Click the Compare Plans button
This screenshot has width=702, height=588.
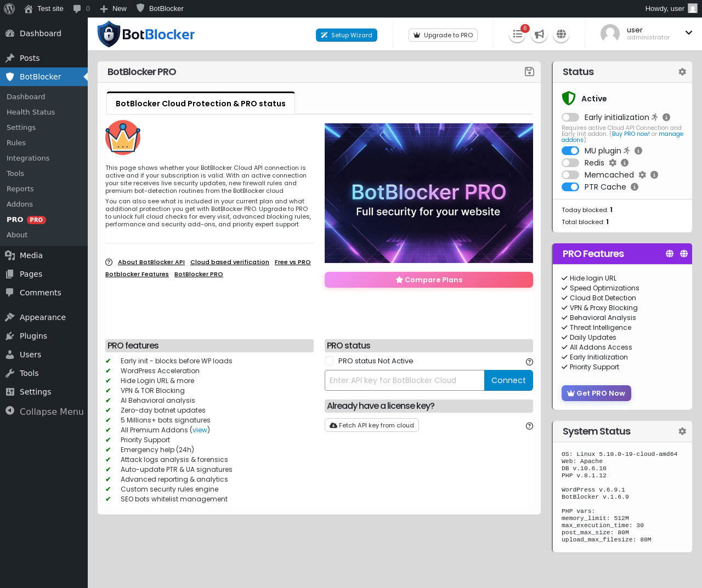pos(429,279)
